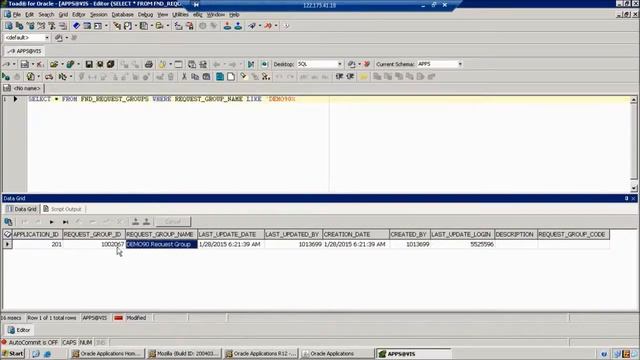Click the blue page icon after paste
This screenshot has height=360, width=640.
tap(220, 77)
